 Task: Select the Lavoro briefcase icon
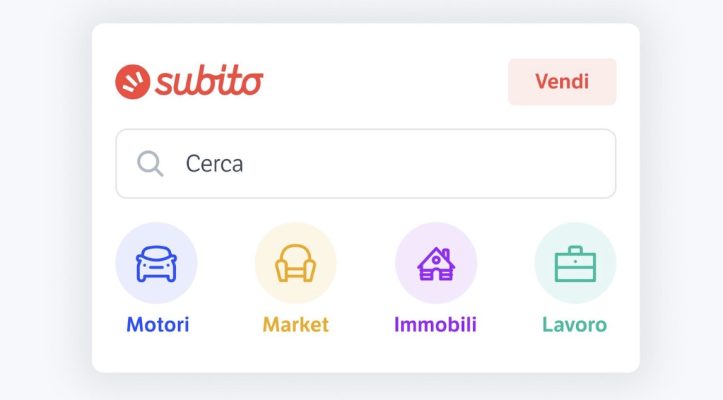[575, 264]
